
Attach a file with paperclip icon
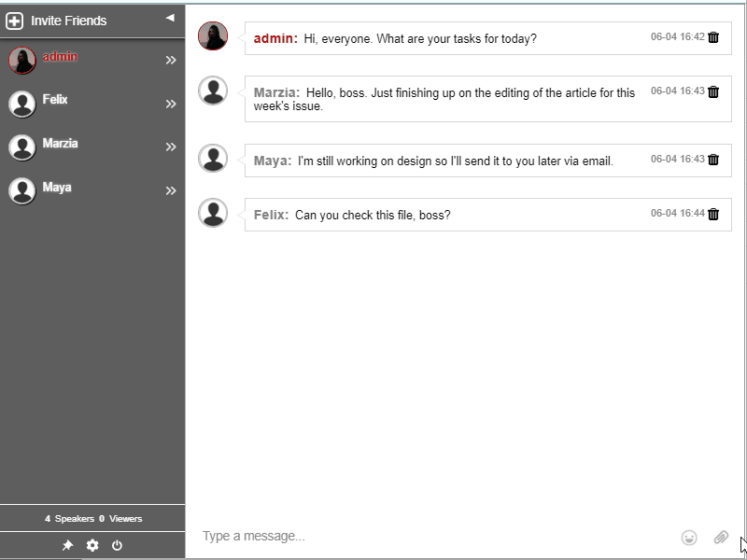click(x=721, y=537)
